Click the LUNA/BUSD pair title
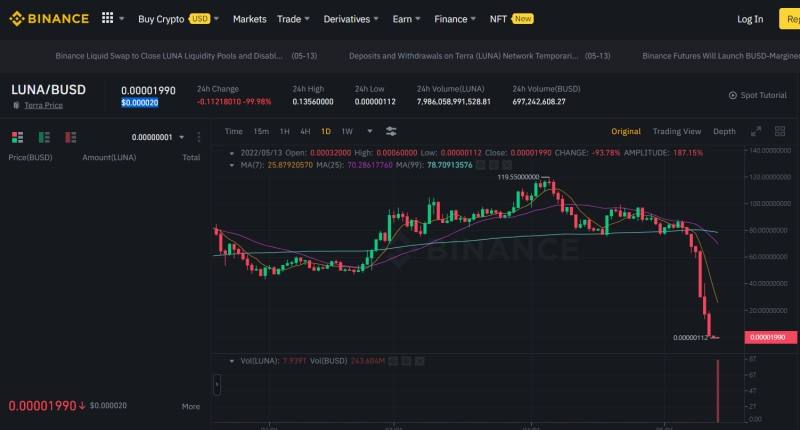Screen dimensions: 800x430 48,90
